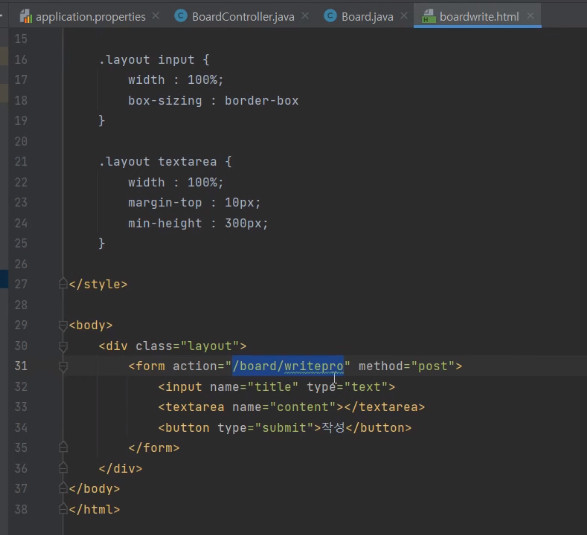Click the boardwrite.html file icon
Image resolution: width=587 pixels, height=535 pixels.
pos(428,16)
